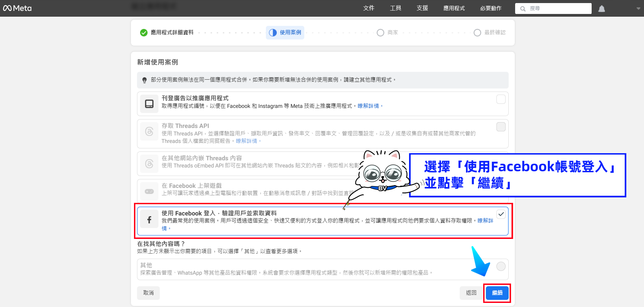Select the 其他 radio button

(501, 266)
